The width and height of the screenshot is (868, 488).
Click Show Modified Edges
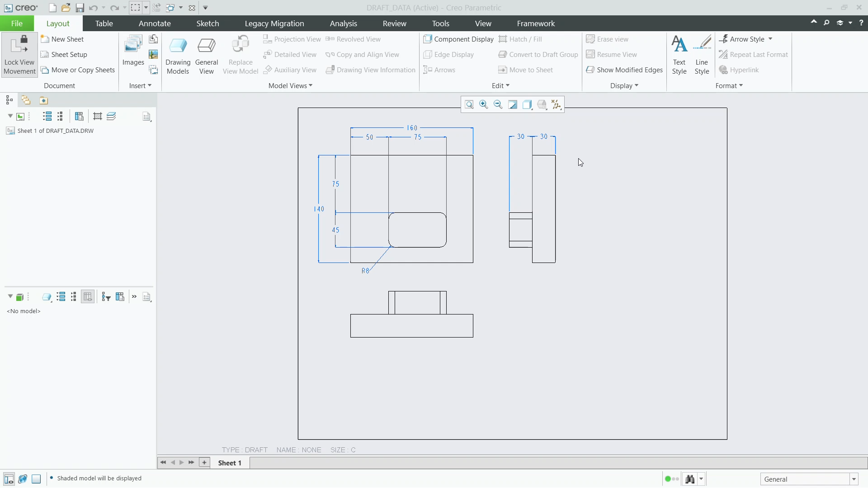pos(624,70)
